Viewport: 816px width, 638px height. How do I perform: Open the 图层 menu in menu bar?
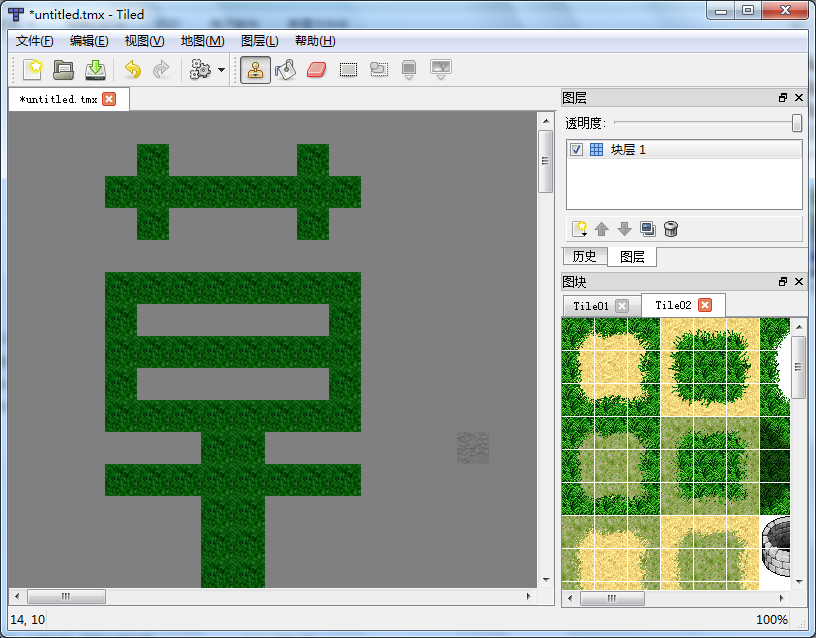[260, 41]
